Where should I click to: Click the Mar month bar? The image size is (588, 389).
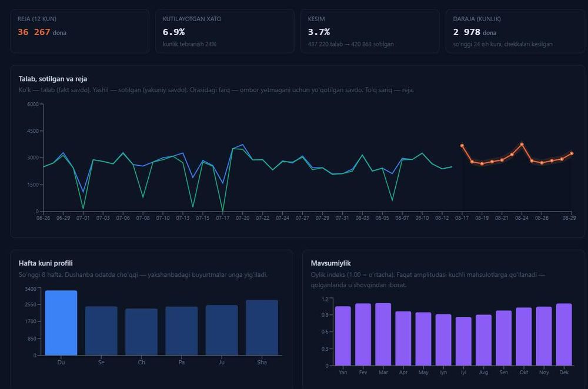[x=383, y=334]
